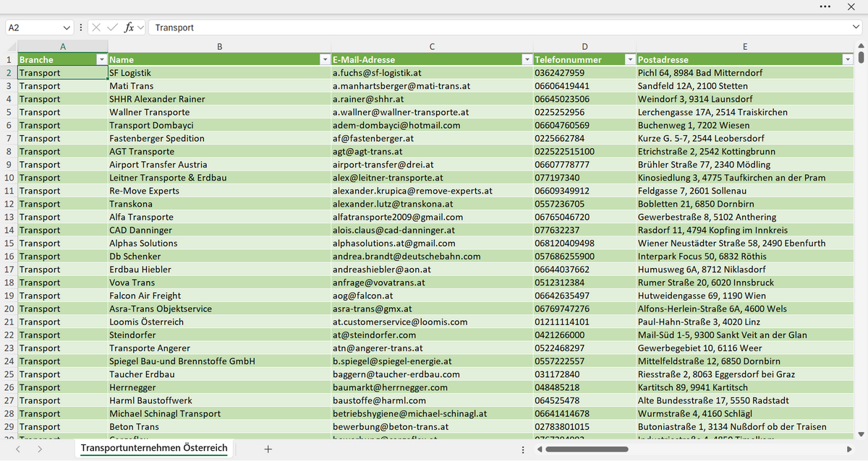868x461 pixels.
Task: Select cell with phone 0225252956
Action: [x=584, y=112]
